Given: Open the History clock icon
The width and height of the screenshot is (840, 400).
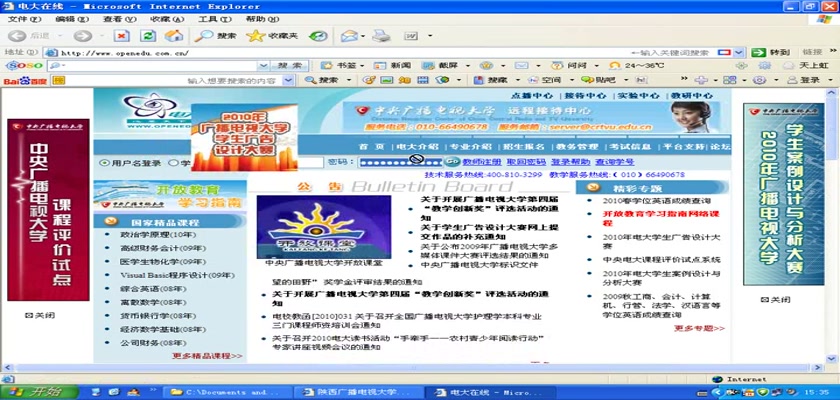Looking at the screenshot, I should tap(318, 36).
